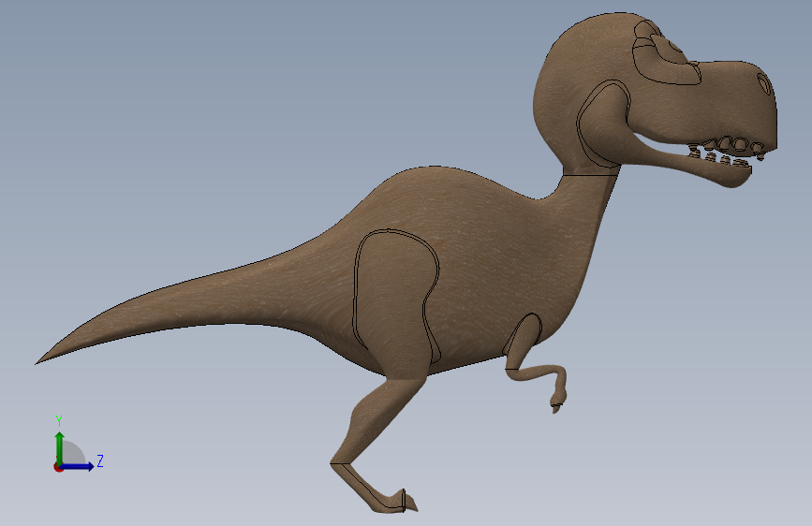Image resolution: width=812 pixels, height=526 pixels.
Task: Click the Z label of the triad
Action: click(100, 460)
